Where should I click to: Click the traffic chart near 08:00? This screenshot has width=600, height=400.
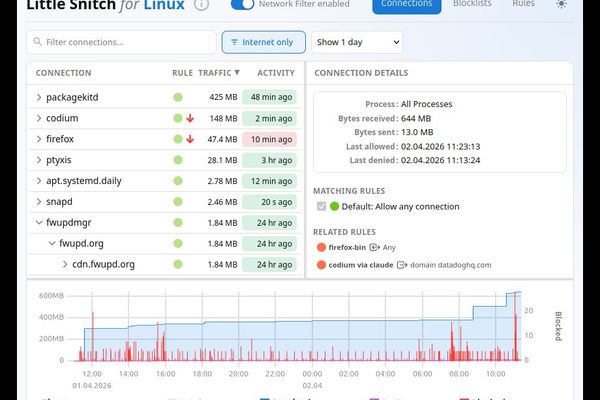coord(459,327)
